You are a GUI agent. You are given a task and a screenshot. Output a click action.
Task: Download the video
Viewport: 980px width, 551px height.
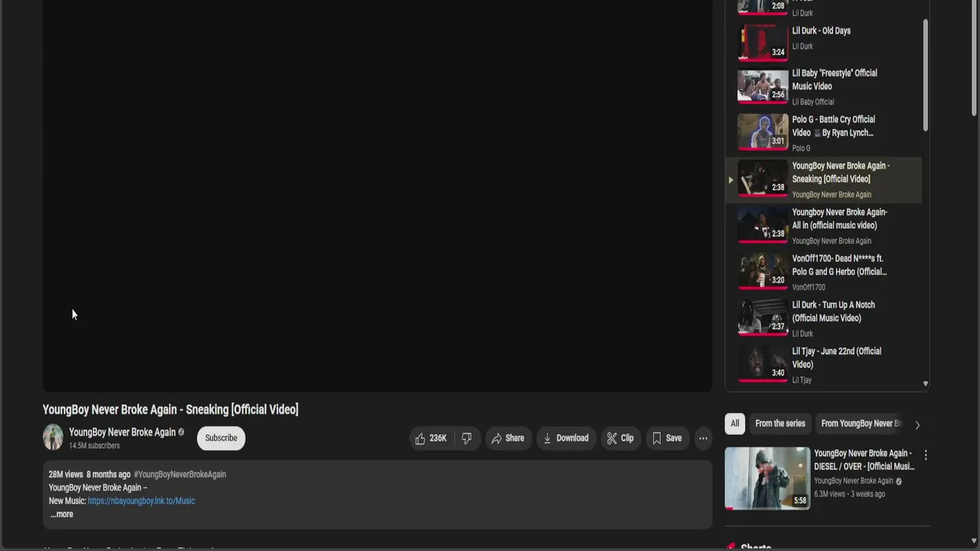566,439
